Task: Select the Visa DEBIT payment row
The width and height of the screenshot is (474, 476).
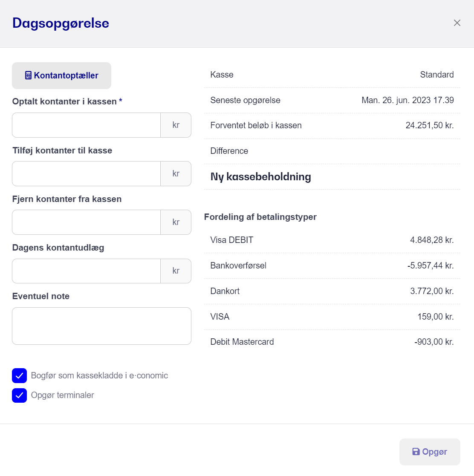Action: 332,240
